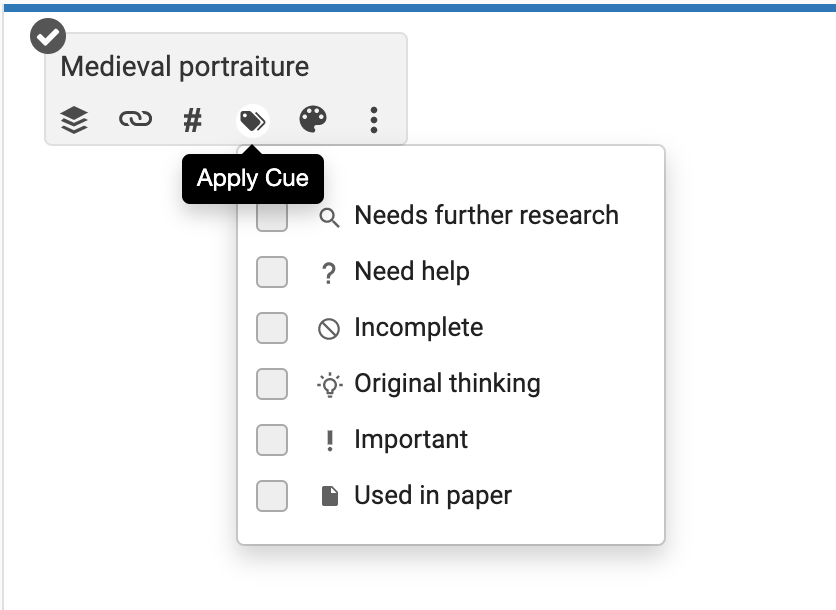Select the Used in paper checkbox
Viewport: 836px width, 610px height.
(272, 495)
